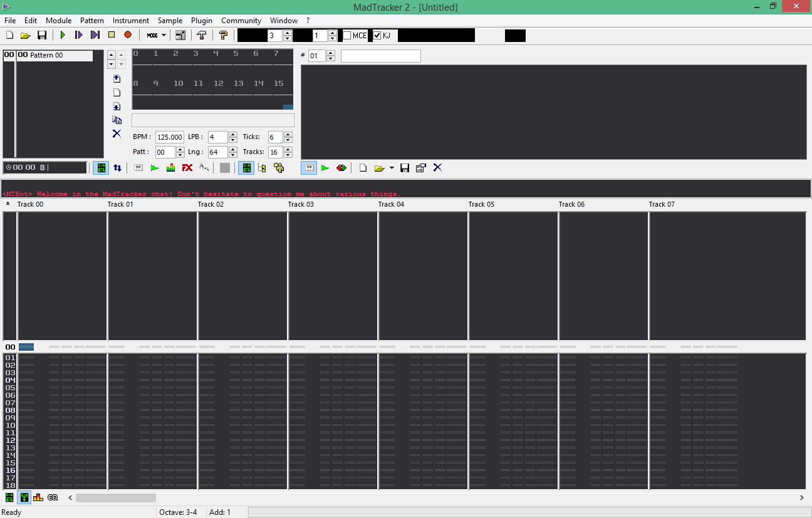Create new instrument with blank page icon

click(x=363, y=168)
